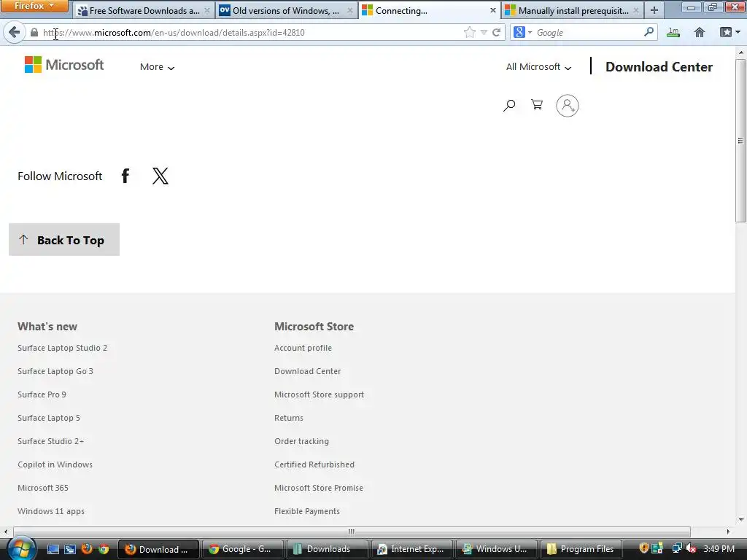Open Google Chrome taskbar button
Viewport: 747px width, 560px height.
[x=242, y=549]
